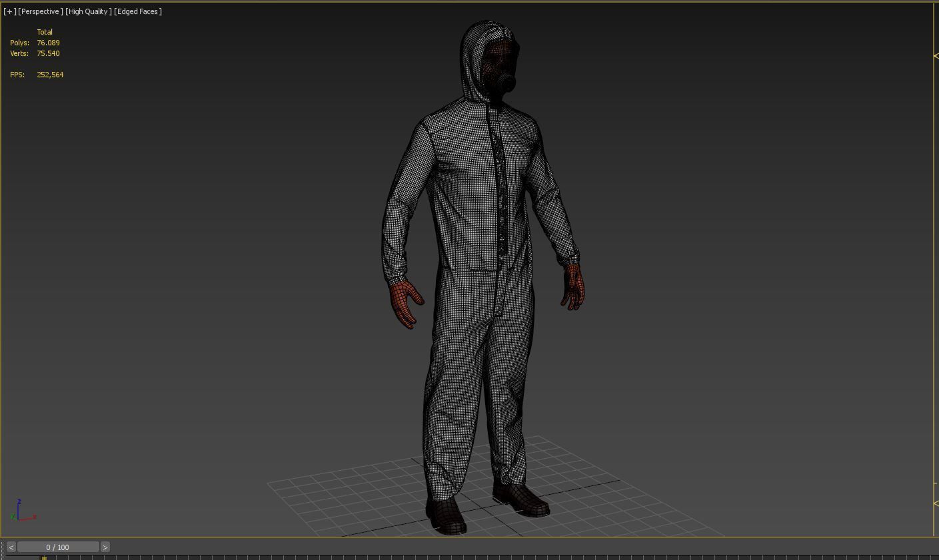The width and height of the screenshot is (939, 560).
Task: Open the Perspective point-of-view menu
Action: coord(40,11)
